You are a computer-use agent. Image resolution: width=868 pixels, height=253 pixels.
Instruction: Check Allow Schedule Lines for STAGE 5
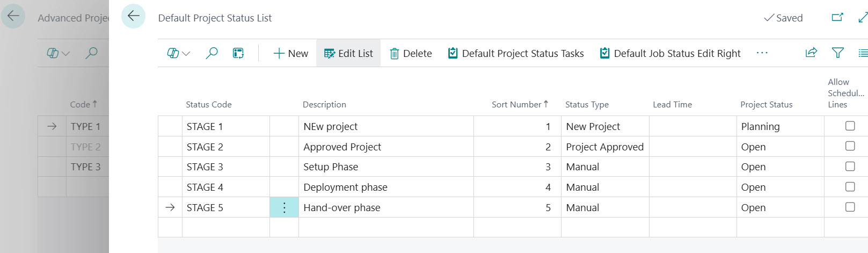850,207
